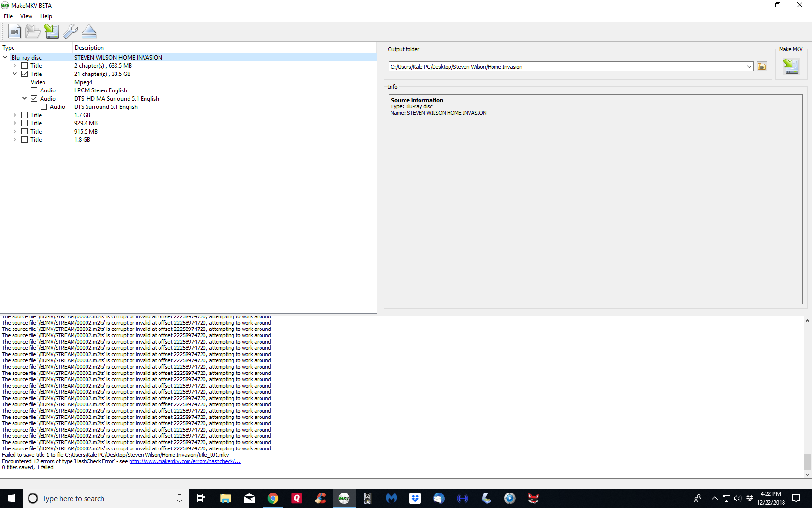Enable the LPCM Stereo English audio checkbox

pos(34,90)
